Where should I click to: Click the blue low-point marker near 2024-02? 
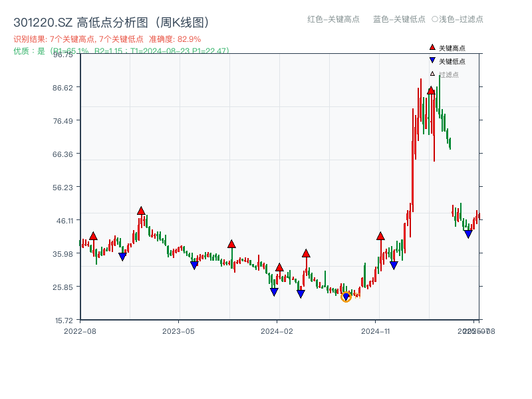(x=273, y=291)
